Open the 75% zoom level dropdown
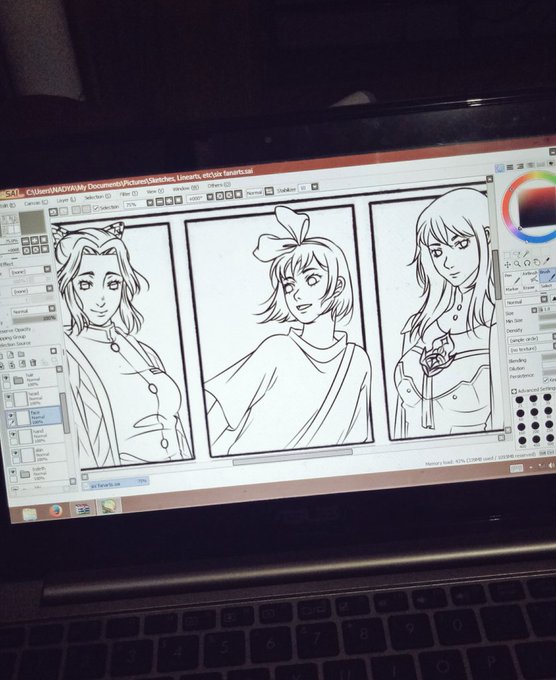The height and width of the screenshot is (680, 556). [150, 203]
